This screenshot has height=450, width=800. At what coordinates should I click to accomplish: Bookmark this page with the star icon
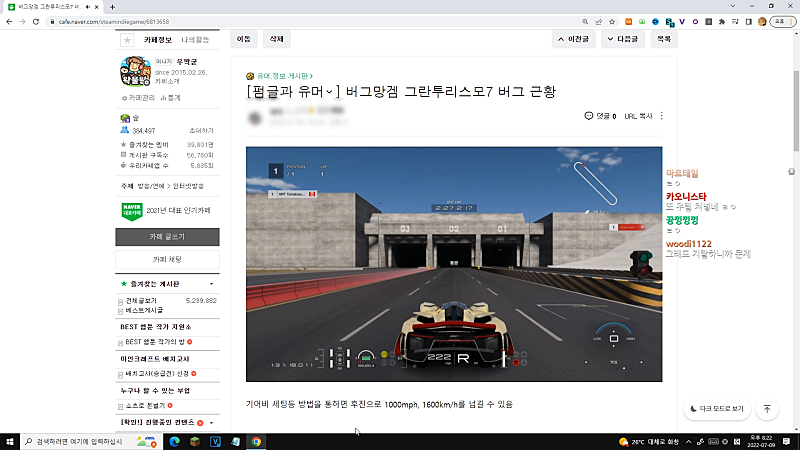(613, 21)
